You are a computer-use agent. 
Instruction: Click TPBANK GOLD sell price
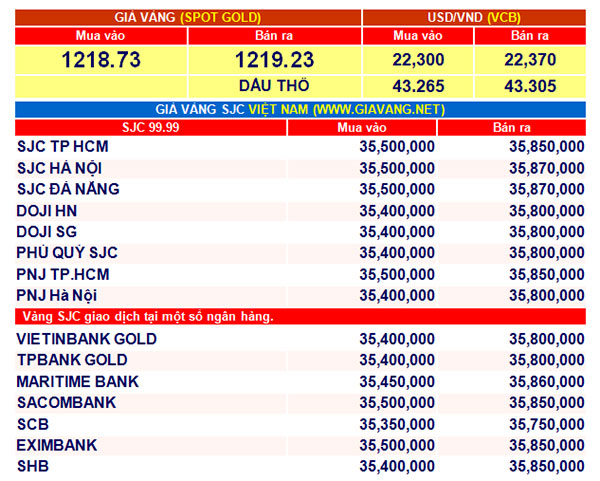(547, 360)
